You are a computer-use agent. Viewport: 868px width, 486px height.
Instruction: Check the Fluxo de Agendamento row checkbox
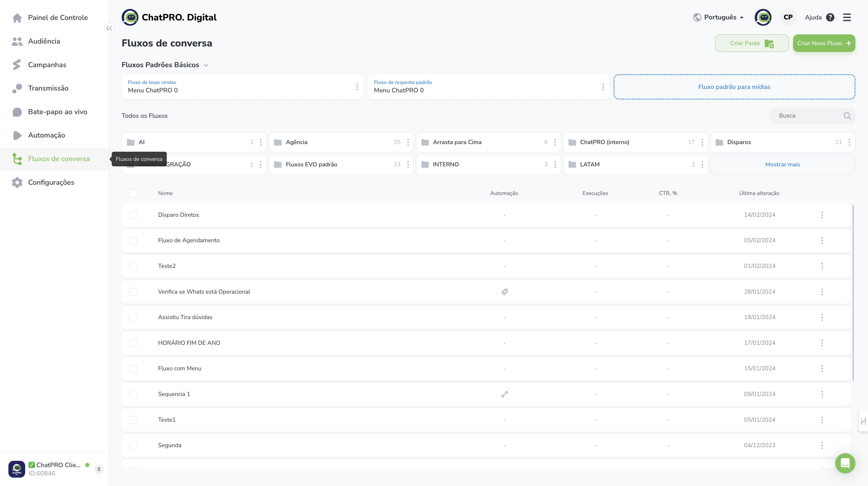(x=133, y=240)
